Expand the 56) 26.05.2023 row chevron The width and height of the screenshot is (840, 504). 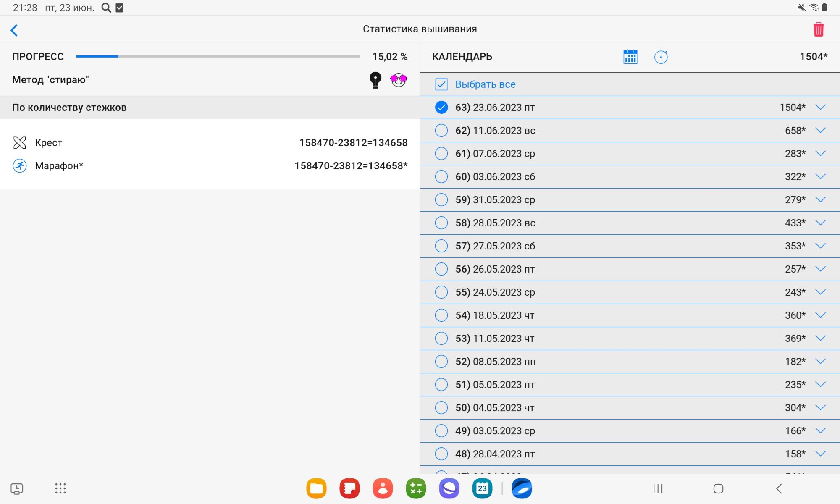point(820,269)
